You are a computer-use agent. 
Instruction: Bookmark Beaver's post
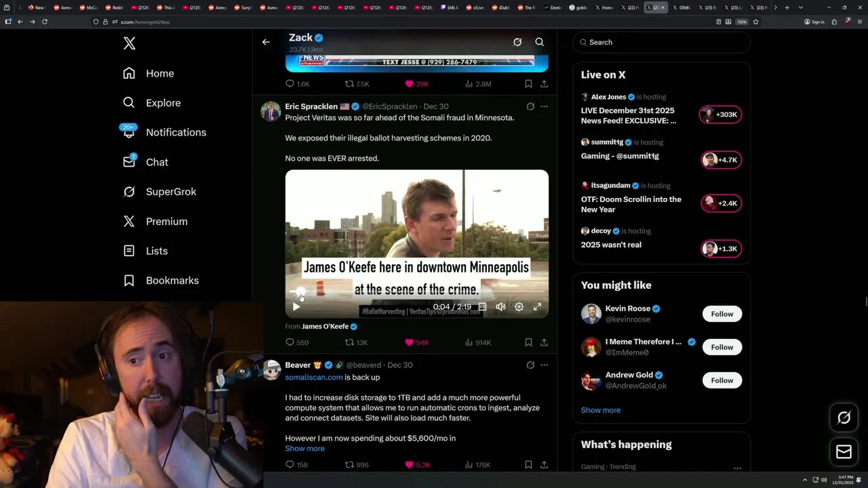(528, 465)
